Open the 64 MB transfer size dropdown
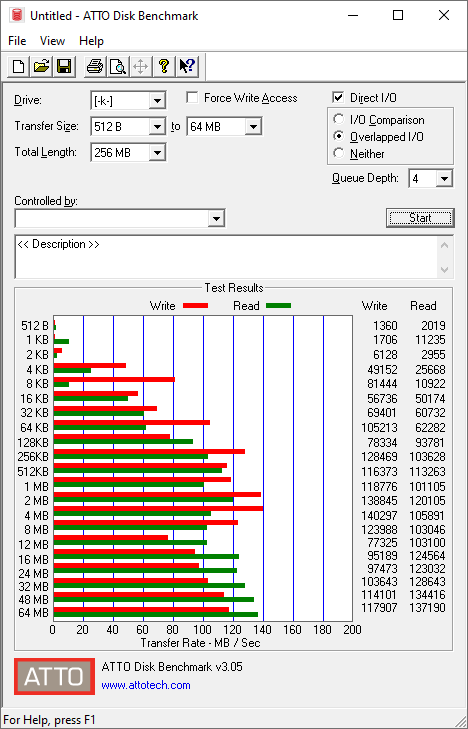The width and height of the screenshot is (468, 729). pos(253,126)
